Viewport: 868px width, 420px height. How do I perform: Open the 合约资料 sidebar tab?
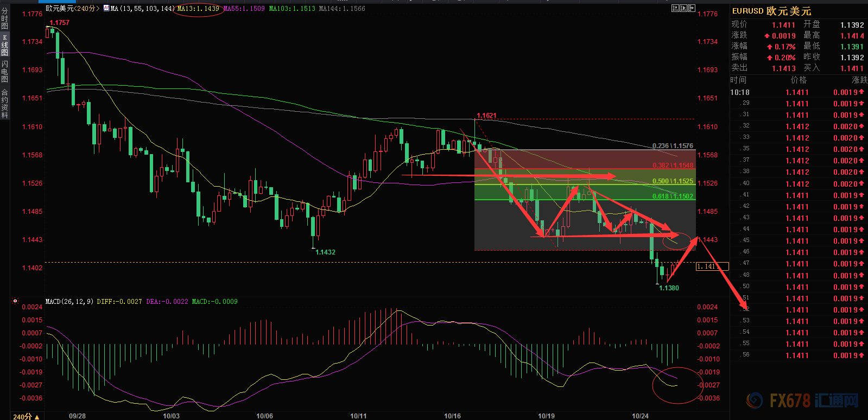[x=4, y=103]
